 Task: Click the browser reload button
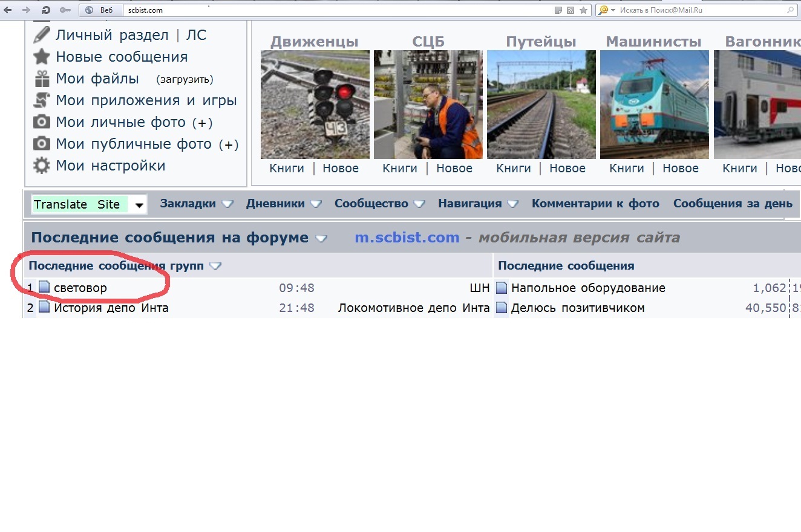coord(46,10)
